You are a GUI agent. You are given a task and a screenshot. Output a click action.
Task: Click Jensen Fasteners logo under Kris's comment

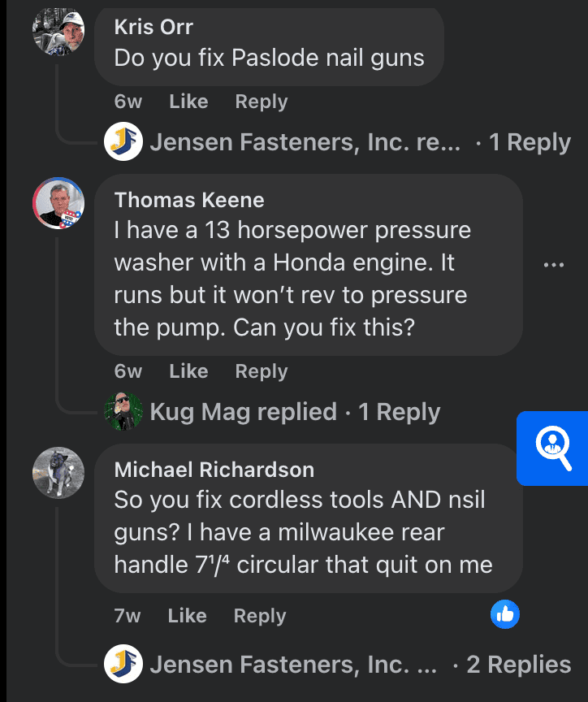tap(124, 143)
